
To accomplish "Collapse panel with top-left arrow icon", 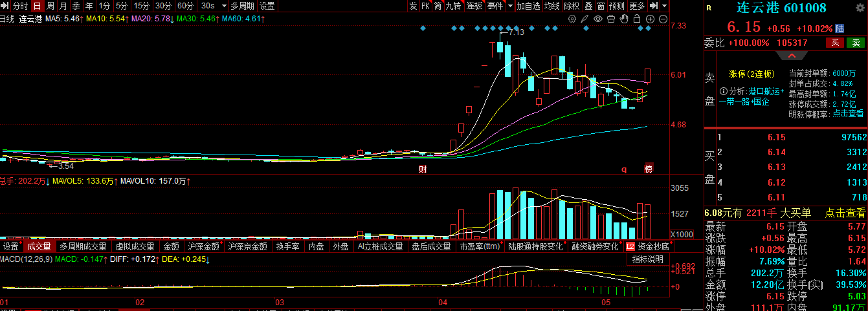I will [x=6, y=6].
